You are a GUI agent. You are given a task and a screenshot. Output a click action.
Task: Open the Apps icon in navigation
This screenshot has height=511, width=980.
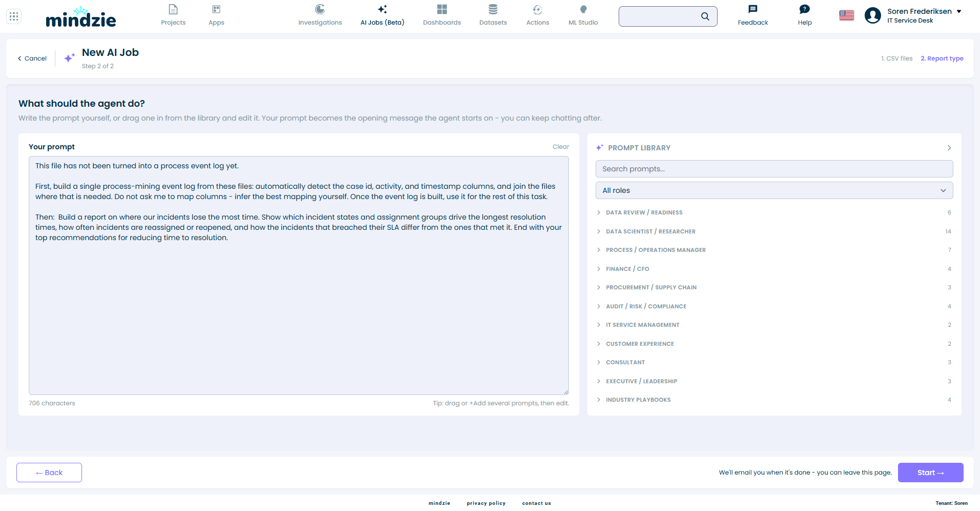(216, 9)
